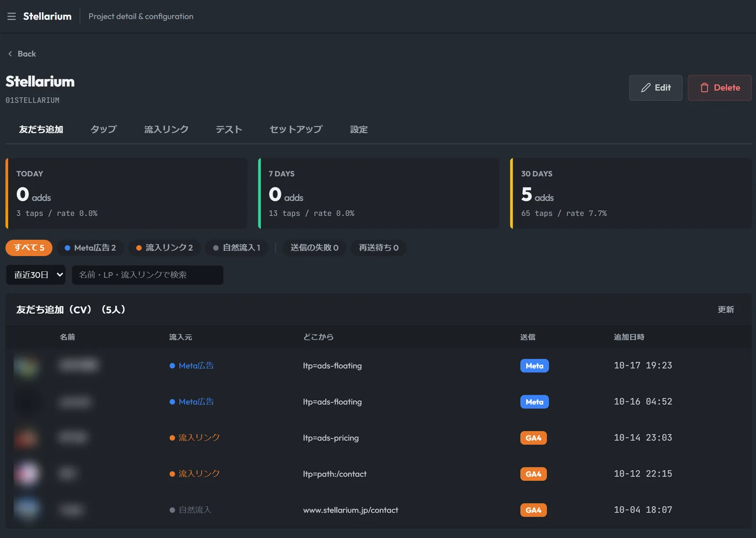This screenshot has height=538, width=756.
Task: Open avatar of 10-14 23:03 row
Action: (27, 438)
